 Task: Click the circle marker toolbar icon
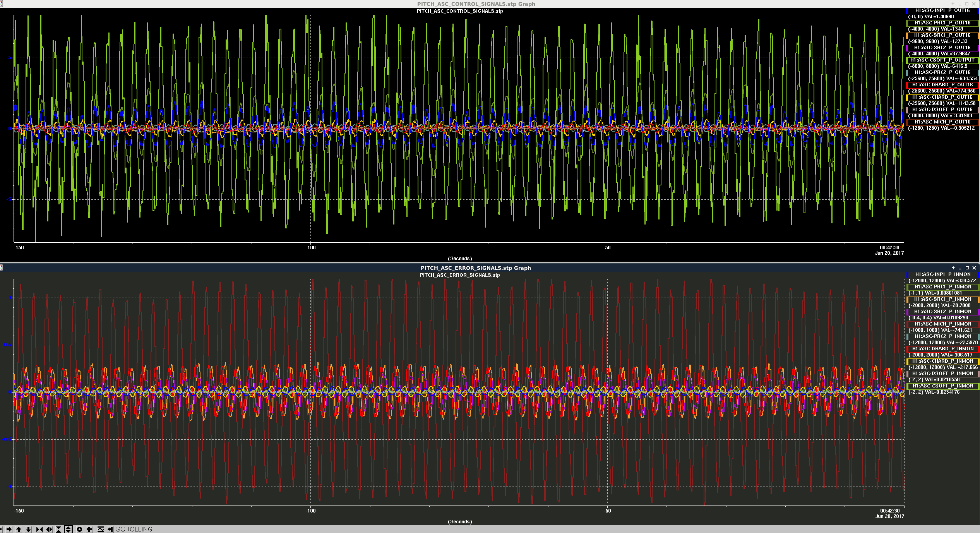(x=80, y=529)
